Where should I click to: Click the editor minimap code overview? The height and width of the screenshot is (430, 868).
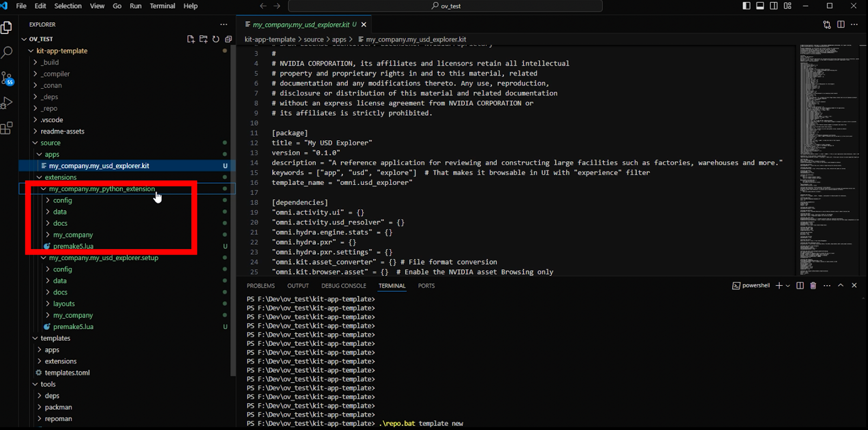830,160
